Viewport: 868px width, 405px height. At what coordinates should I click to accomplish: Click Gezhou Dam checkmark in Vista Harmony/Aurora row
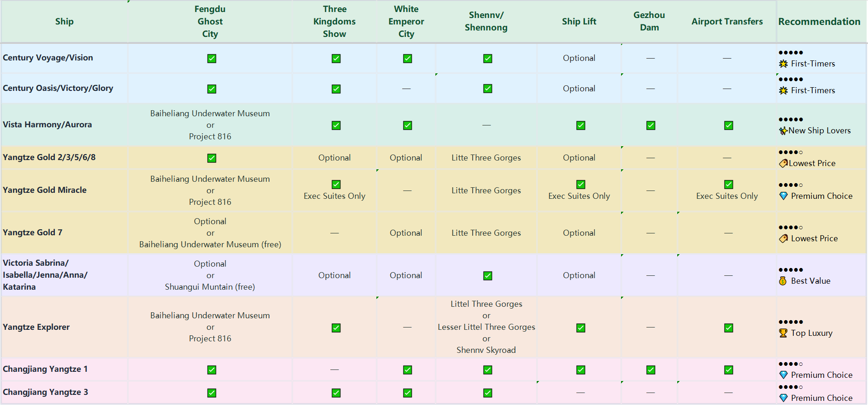coord(651,125)
